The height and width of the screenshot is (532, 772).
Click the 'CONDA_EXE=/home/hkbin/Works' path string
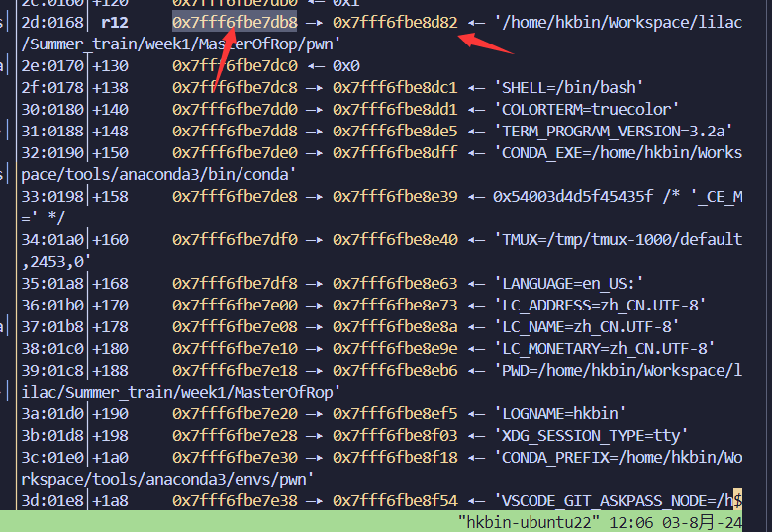(x=618, y=152)
